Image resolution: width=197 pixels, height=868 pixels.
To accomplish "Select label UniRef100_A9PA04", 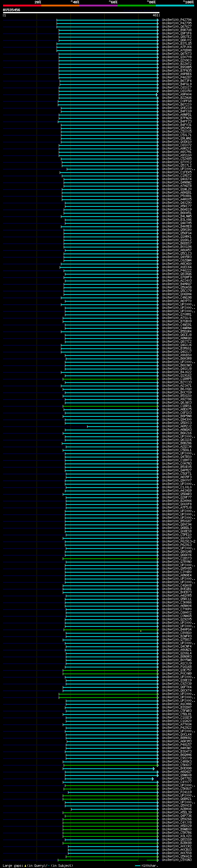I will tap(177, 94).
